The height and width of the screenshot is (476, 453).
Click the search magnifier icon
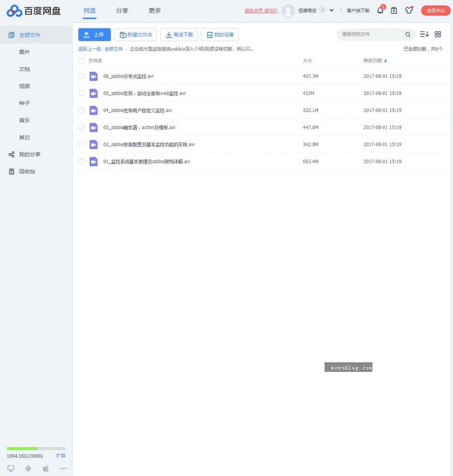408,35
